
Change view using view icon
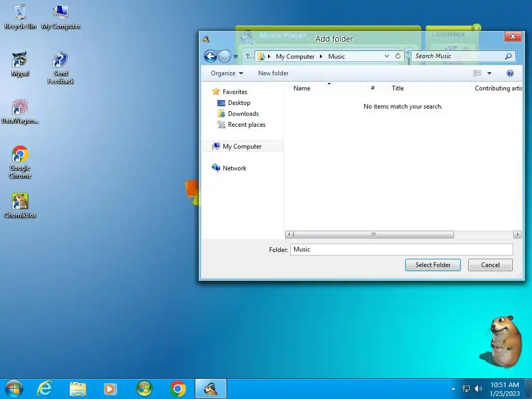click(477, 73)
